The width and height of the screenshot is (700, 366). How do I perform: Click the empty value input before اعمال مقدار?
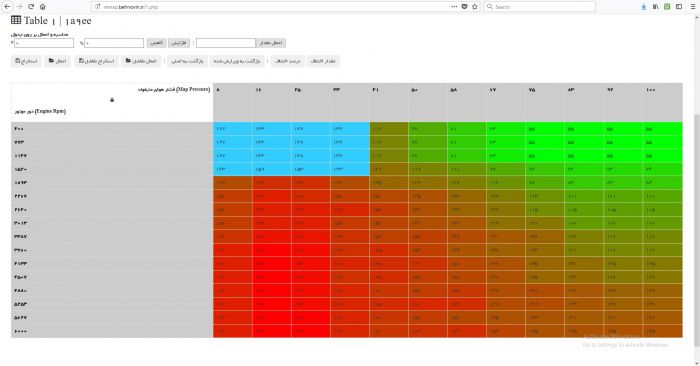(226, 43)
